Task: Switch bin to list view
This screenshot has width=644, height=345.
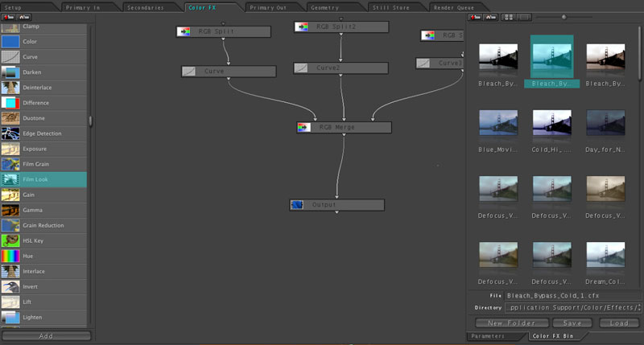Action: tap(522, 17)
